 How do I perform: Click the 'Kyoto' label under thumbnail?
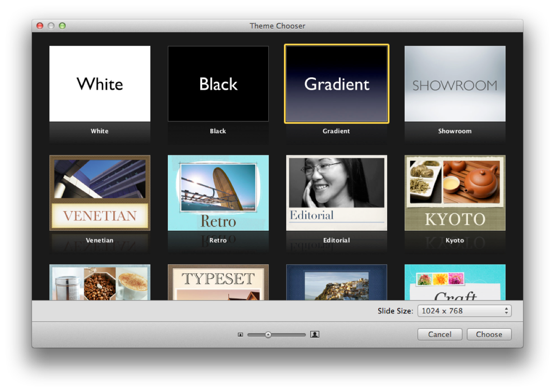click(x=455, y=240)
